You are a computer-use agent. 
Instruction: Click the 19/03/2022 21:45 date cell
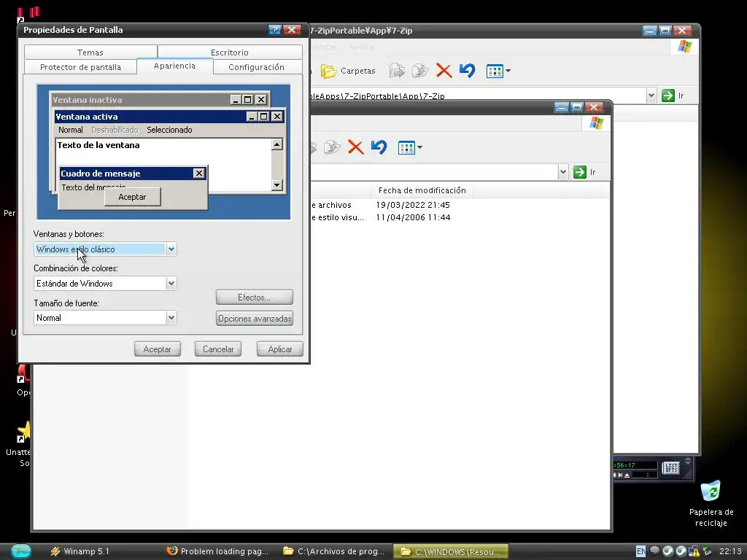[x=413, y=205]
